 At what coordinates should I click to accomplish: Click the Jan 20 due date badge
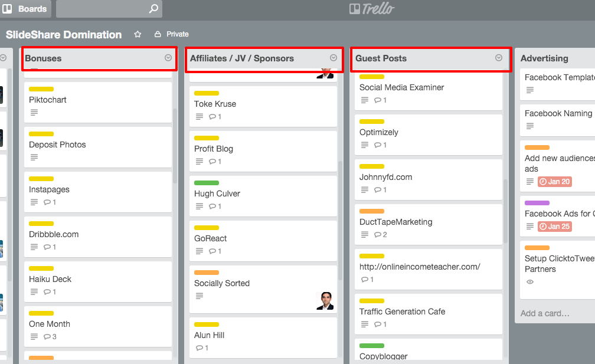point(555,182)
